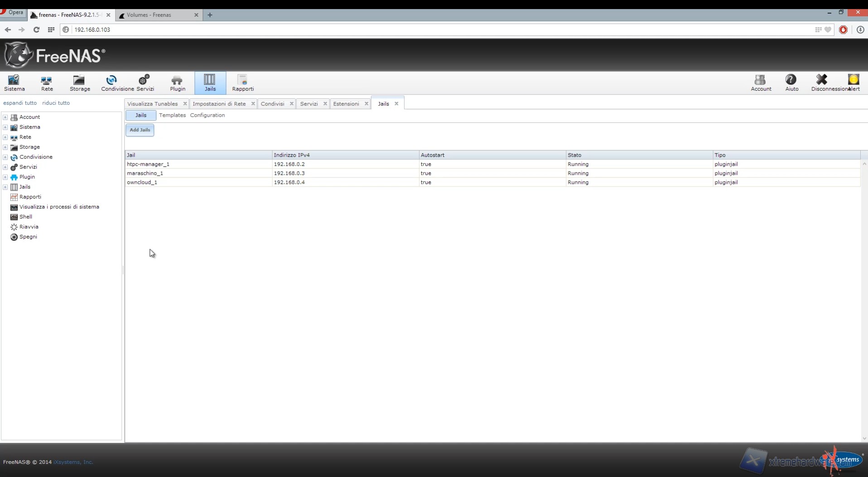Sort by the Stato column header
Screen dimensions: 868x477
[574, 155]
